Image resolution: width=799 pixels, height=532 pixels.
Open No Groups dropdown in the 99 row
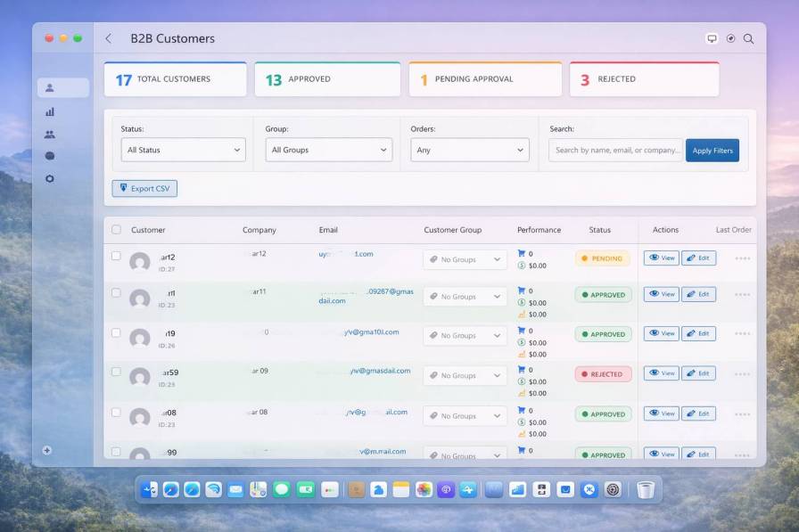[x=465, y=454]
